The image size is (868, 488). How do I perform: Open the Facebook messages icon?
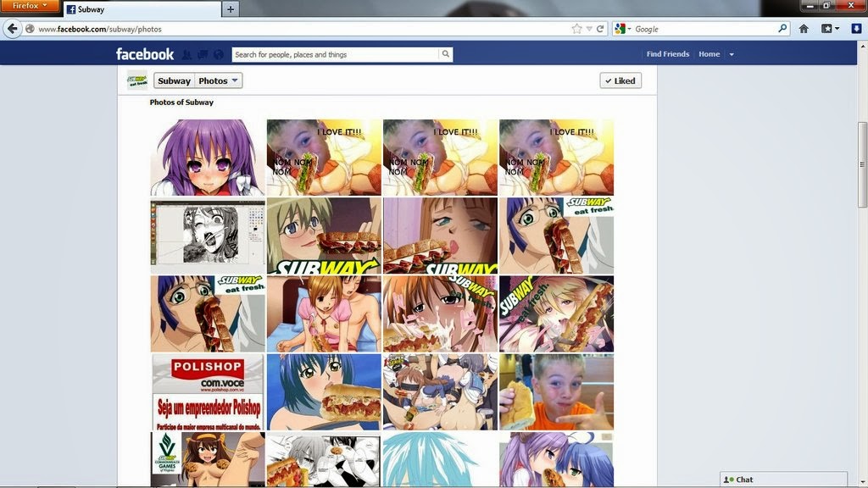(x=203, y=54)
